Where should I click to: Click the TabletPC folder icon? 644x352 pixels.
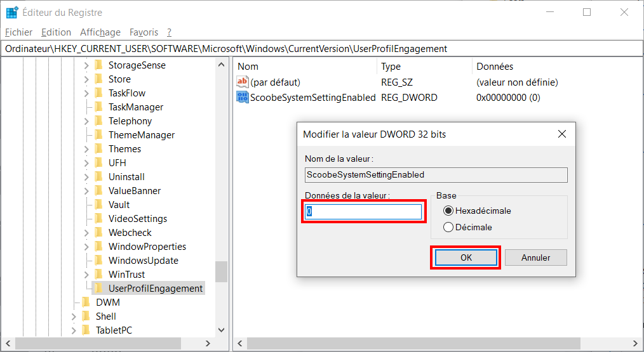pos(86,330)
